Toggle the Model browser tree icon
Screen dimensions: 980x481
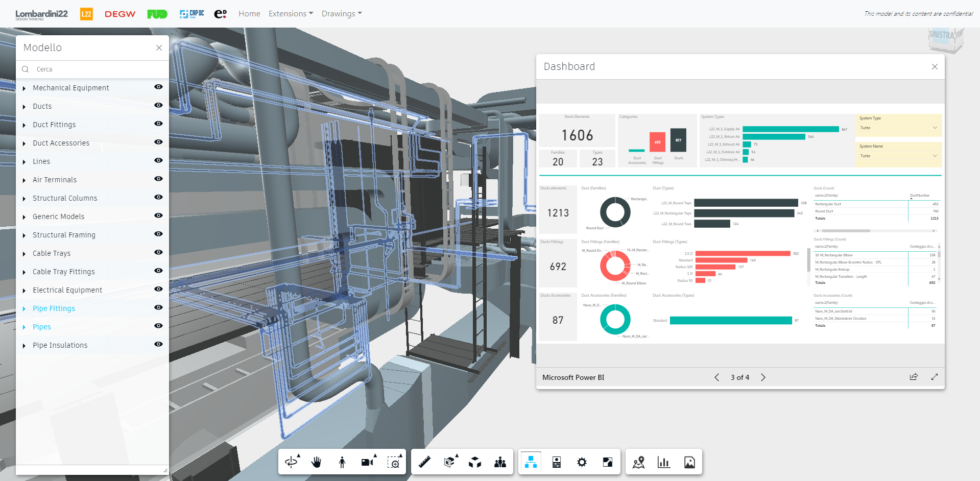[x=531, y=462]
